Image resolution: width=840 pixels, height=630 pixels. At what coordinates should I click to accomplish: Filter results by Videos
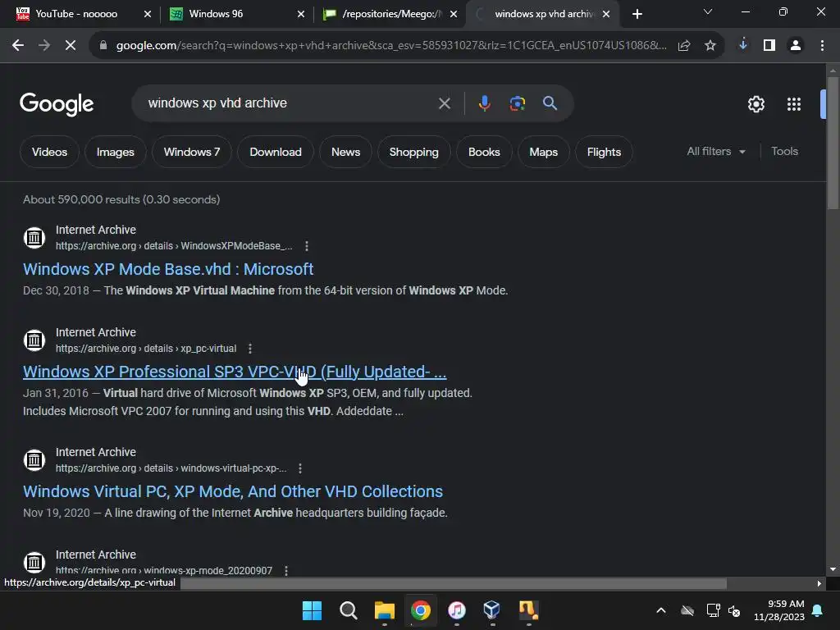(49, 152)
